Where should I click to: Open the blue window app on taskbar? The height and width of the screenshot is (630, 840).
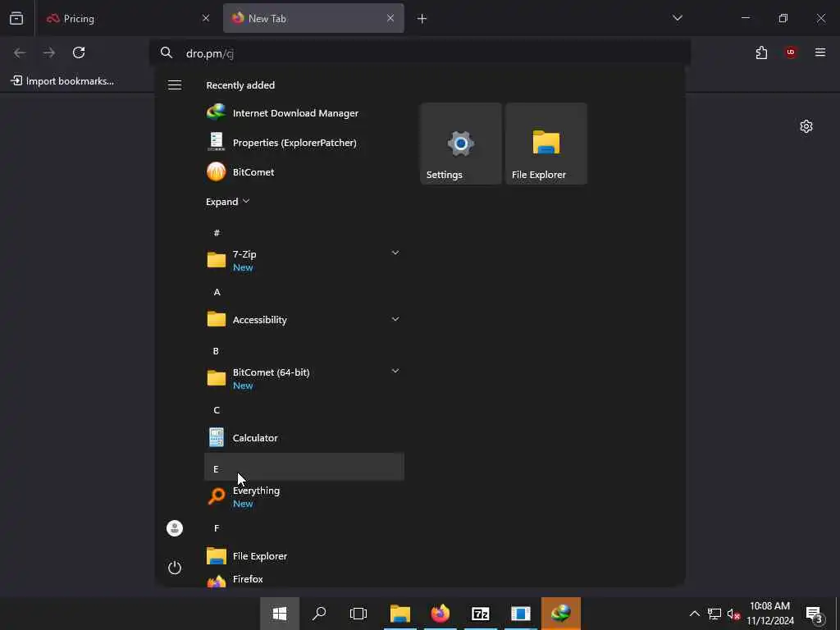pyautogui.click(x=521, y=614)
